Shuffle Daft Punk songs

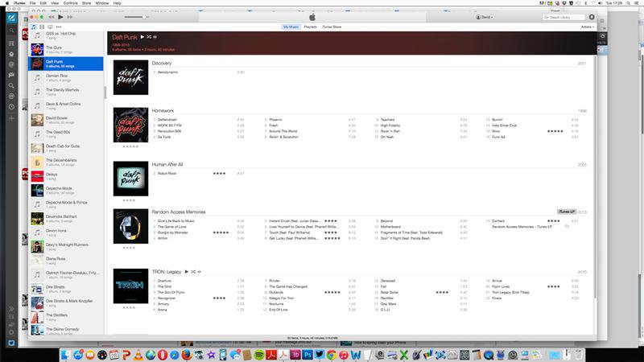[149, 37]
